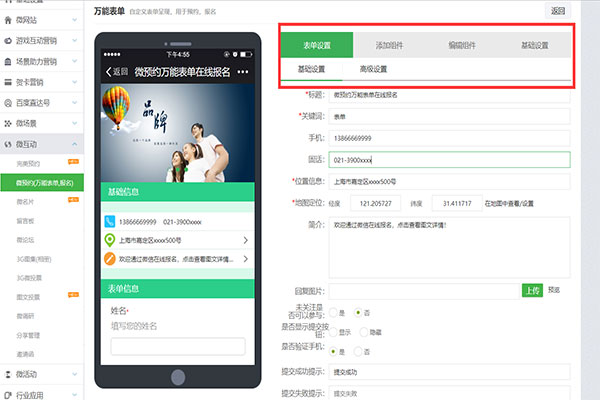Tap the green location pin icon in the preview
600x400 pixels.
tap(110, 240)
